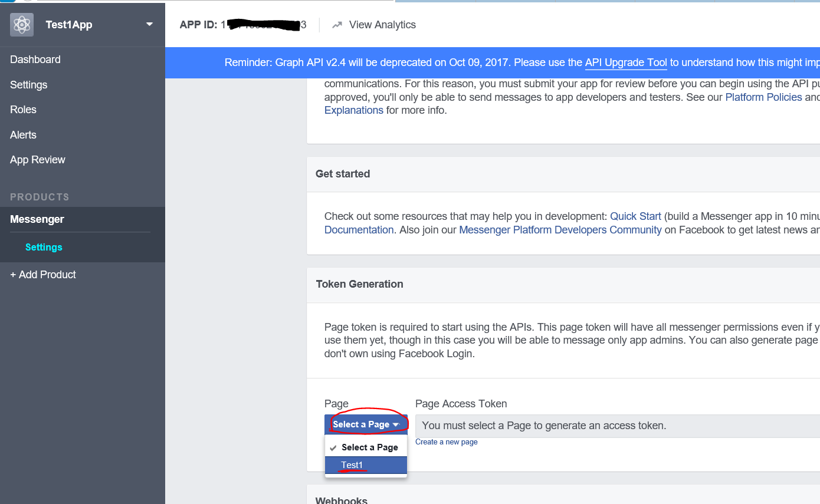
Task: Expand the Test1App app switcher arrow
Action: [149, 24]
